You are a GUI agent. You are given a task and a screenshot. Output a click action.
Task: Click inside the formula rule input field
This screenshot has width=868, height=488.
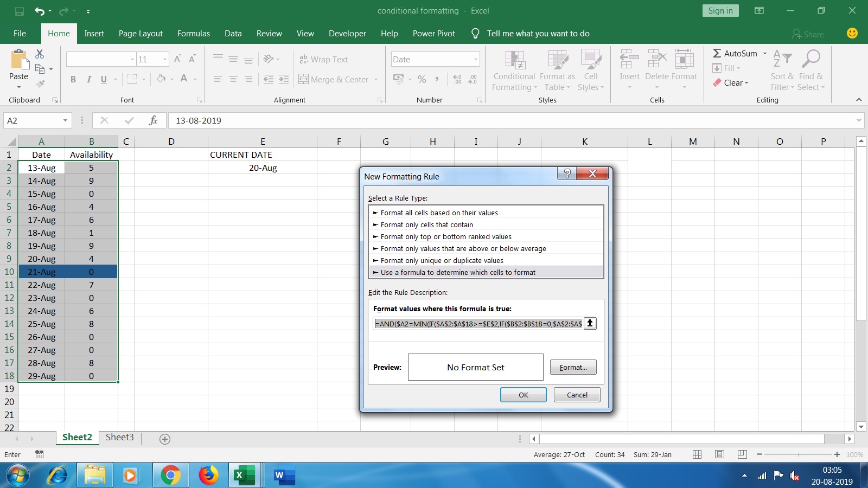tap(477, 323)
